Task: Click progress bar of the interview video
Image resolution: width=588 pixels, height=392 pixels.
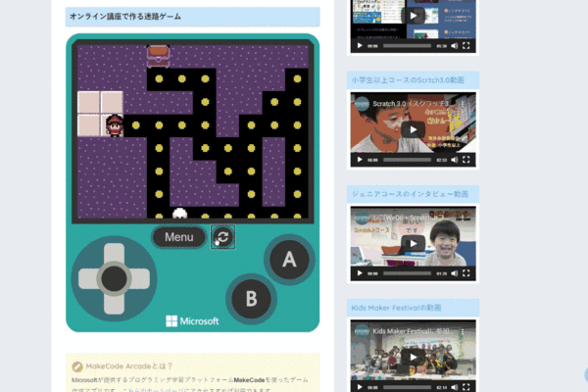Action: (x=407, y=273)
